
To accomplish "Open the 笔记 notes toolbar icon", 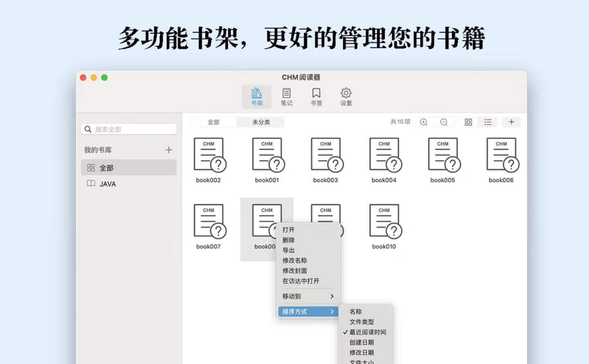I will pyautogui.click(x=286, y=97).
